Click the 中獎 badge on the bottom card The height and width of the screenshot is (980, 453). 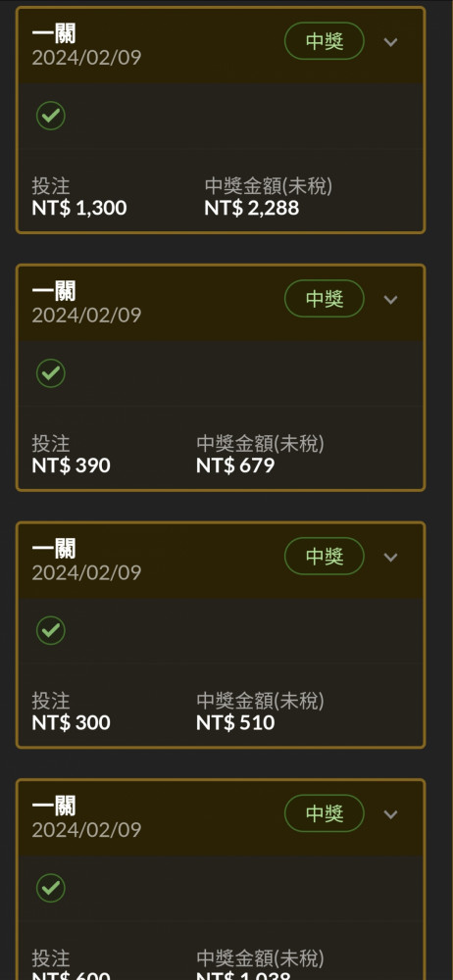coord(325,813)
